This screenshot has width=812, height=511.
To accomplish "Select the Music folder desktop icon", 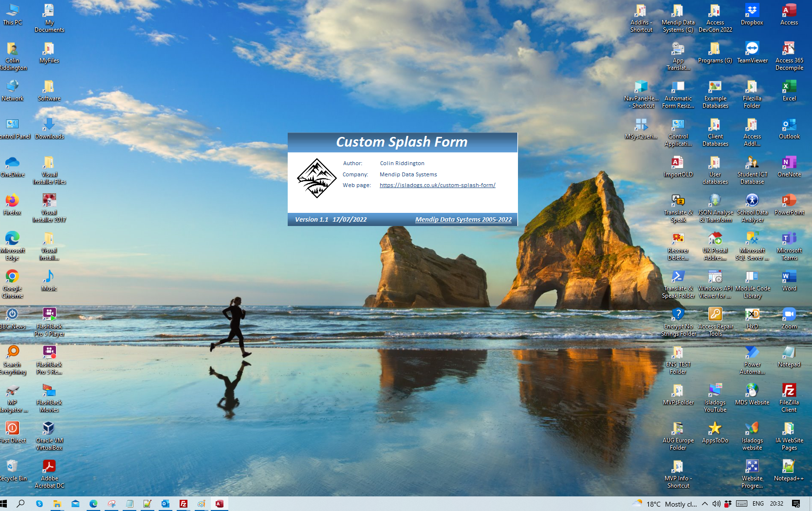I will pyautogui.click(x=49, y=281).
